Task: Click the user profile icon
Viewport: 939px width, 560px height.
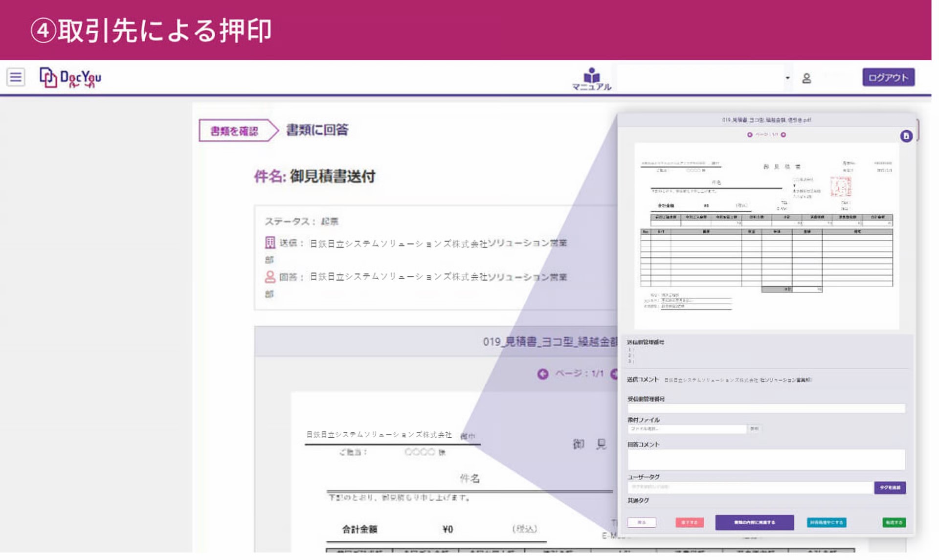Action: pyautogui.click(x=806, y=78)
